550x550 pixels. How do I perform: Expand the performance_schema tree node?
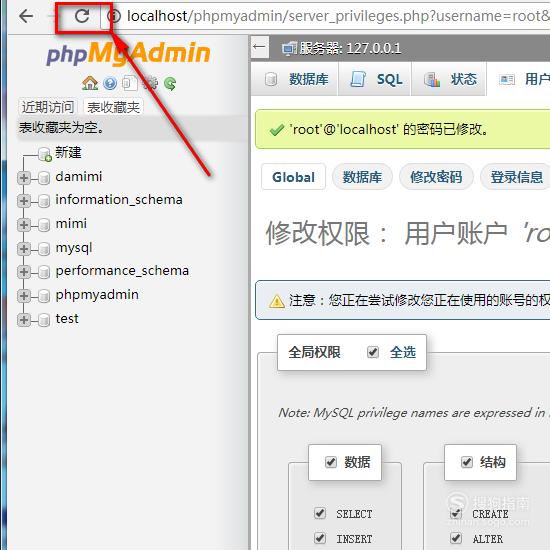[x=24, y=272]
